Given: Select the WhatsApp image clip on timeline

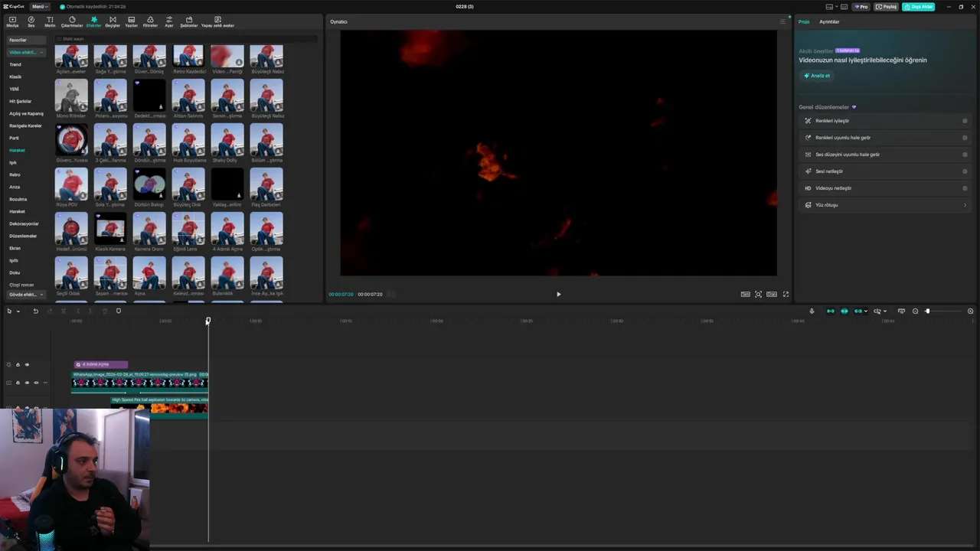Looking at the screenshot, I should (140, 381).
